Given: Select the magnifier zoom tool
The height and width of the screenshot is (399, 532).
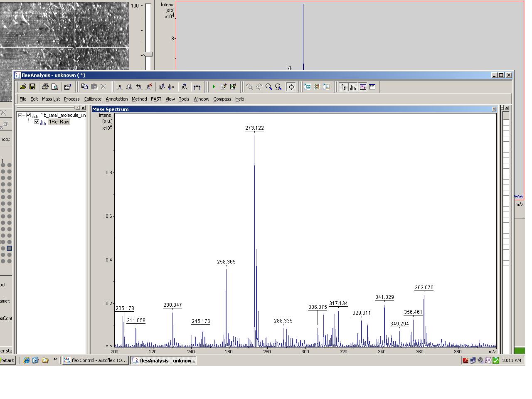Looking at the screenshot, I should click(269, 87).
